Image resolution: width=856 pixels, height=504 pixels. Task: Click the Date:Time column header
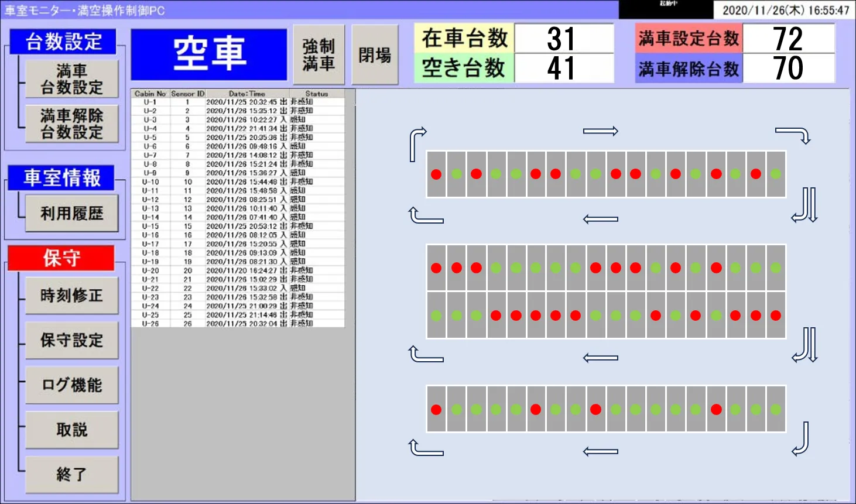pos(247,94)
